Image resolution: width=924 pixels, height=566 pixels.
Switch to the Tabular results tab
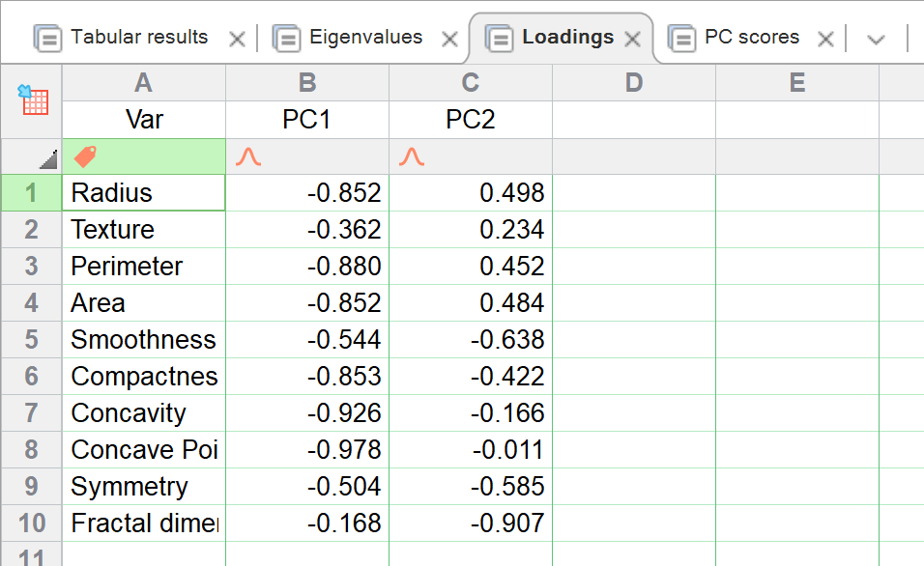139,38
